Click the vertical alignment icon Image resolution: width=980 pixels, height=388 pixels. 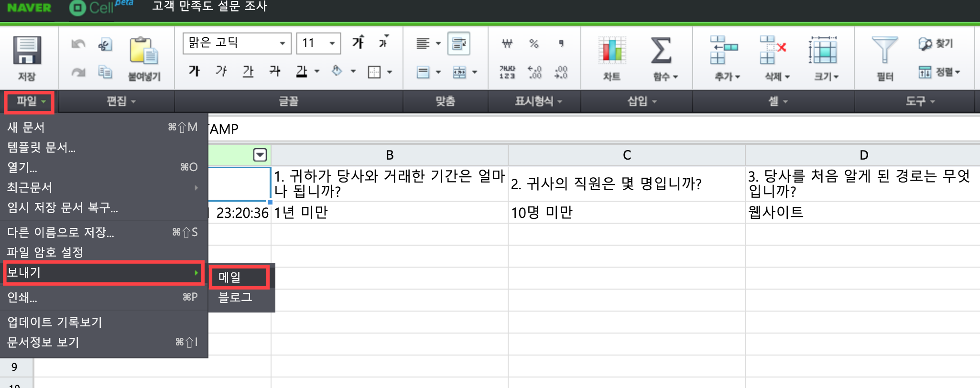(423, 72)
